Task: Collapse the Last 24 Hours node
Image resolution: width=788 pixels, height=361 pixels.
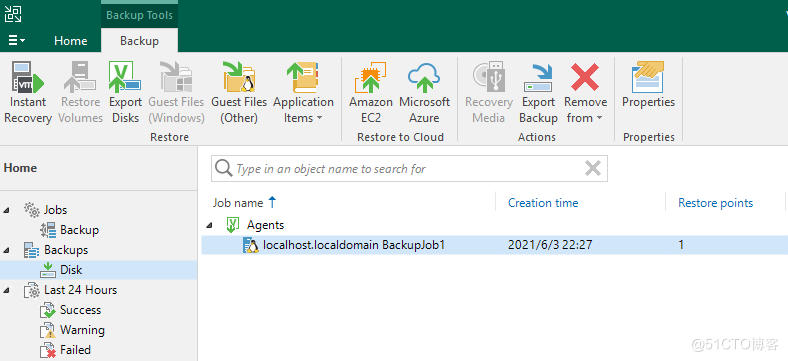Action: tap(6, 290)
